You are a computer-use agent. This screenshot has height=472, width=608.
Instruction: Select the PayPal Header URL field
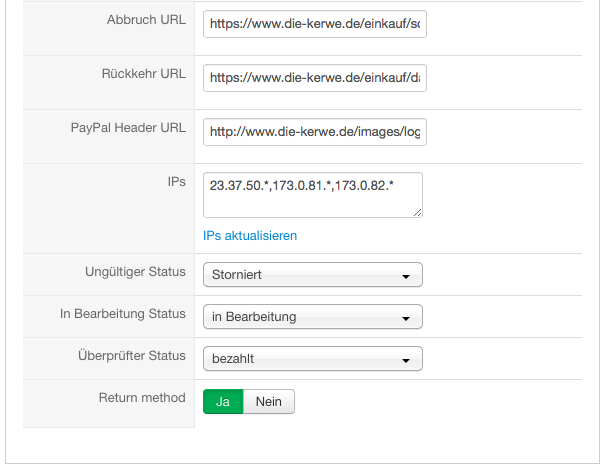314,132
